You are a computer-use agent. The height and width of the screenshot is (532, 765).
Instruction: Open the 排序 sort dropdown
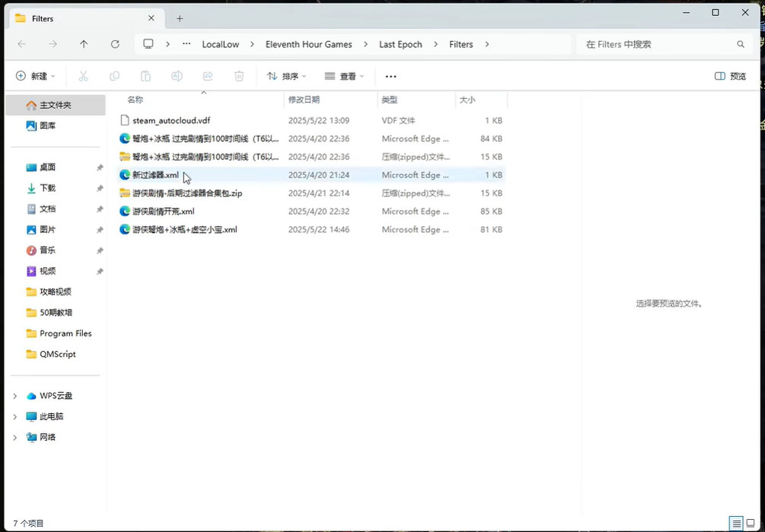point(286,76)
